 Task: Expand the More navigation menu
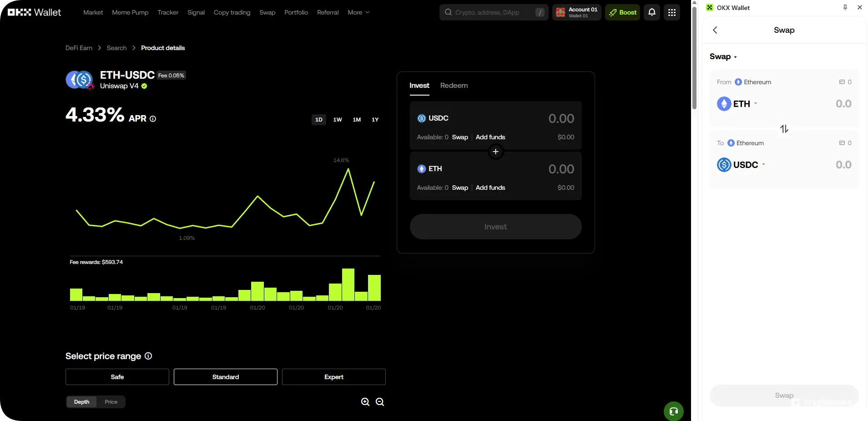(x=358, y=12)
